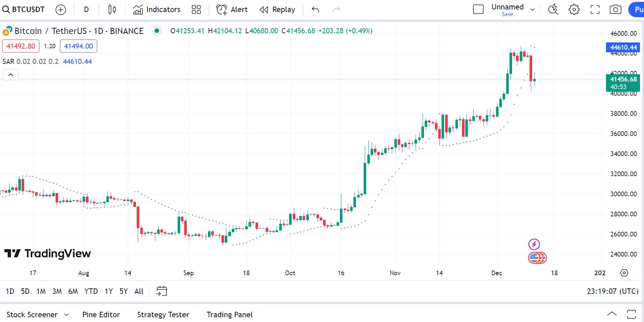Image resolution: width=644 pixels, height=322 pixels.
Task: Click the BTCUSDT symbol search field
Action: pyautogui.click(x=24, y=10)
